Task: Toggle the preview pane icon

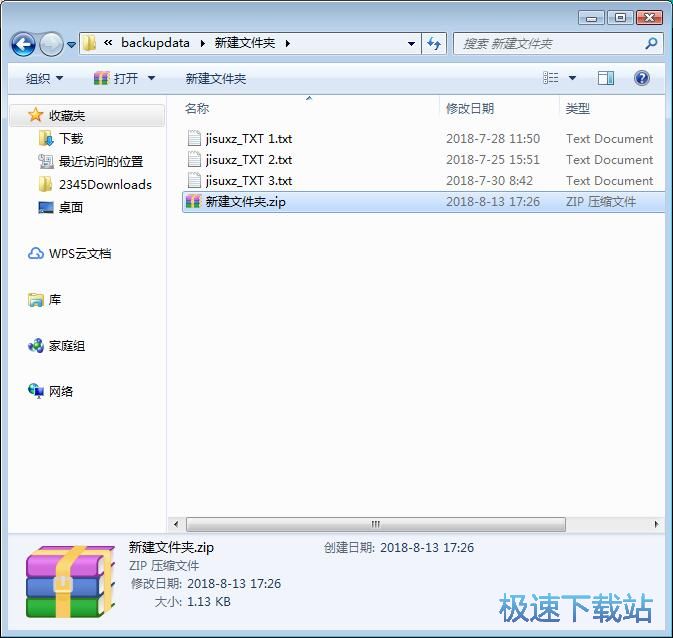Action: [x=606, y=78]
